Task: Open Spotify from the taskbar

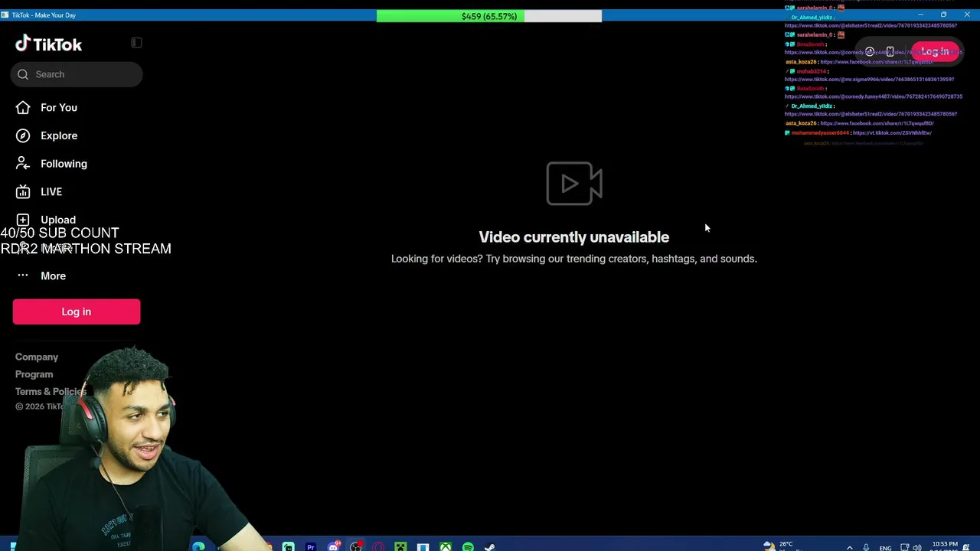Action: coord(468,546)
